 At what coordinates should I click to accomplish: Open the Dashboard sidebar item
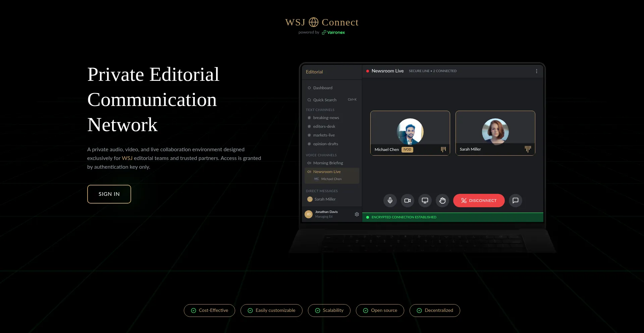[323, 88]
